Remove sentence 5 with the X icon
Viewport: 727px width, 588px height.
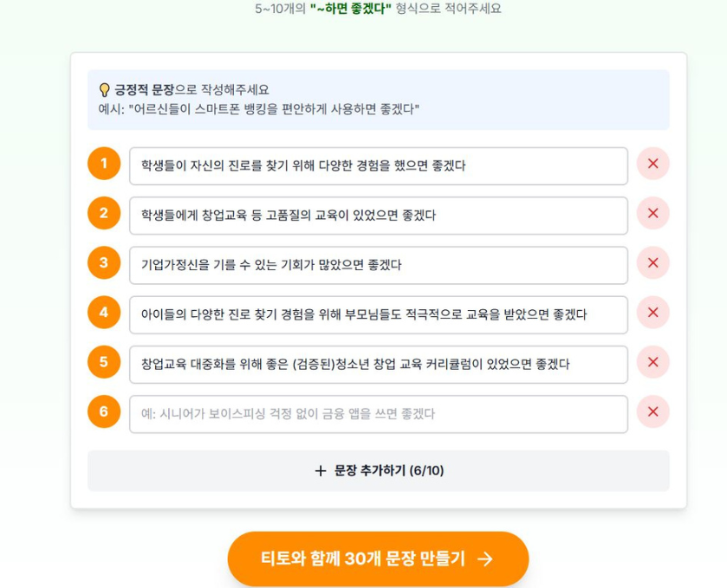tap(652, 362)
